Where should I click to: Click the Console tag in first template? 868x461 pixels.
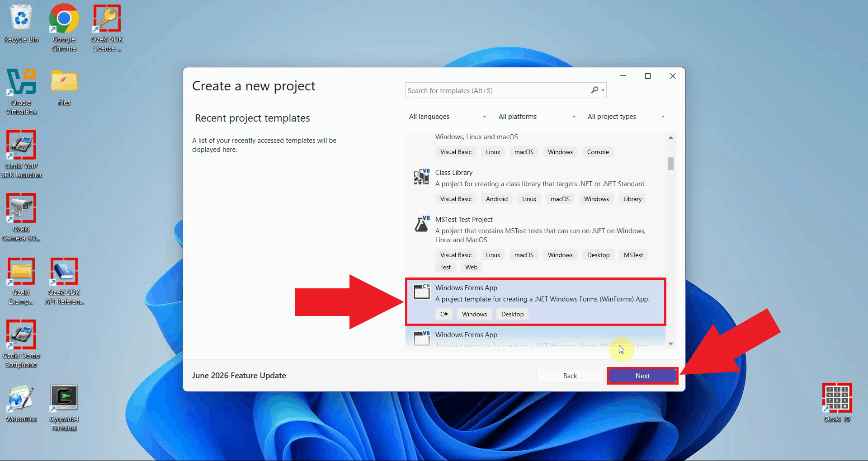[x=598, y=152]
